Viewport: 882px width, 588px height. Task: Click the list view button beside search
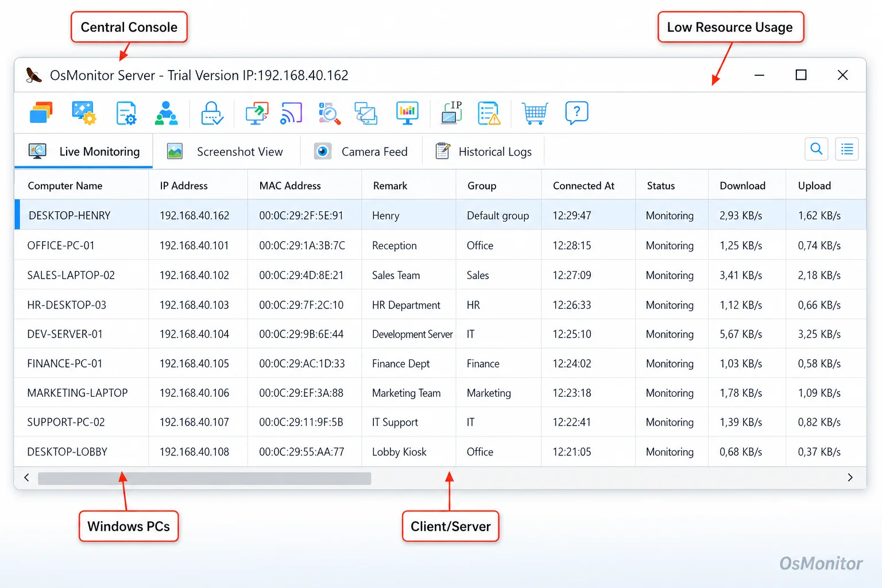(846, 149)
